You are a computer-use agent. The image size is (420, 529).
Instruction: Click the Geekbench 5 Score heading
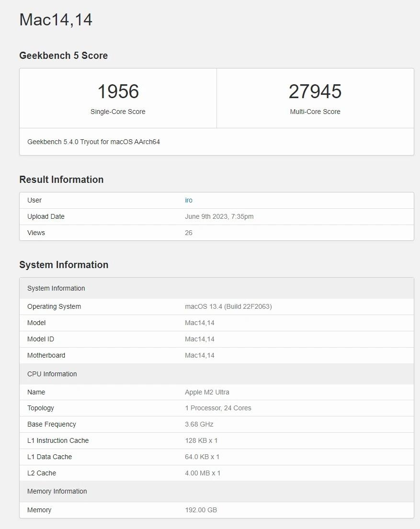63,56
